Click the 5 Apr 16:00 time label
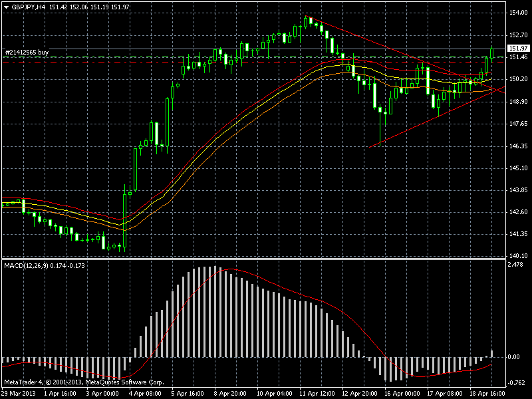 pos(188,394)
